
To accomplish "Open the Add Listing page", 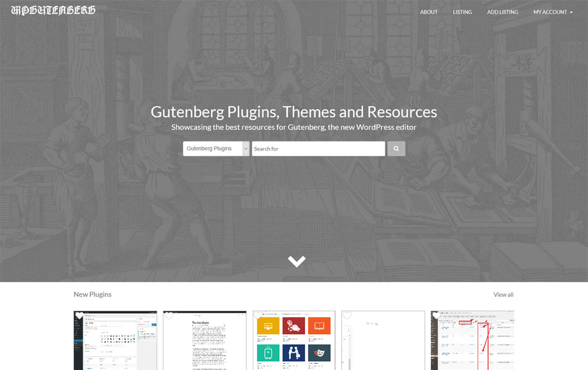I will tap(502, 12).
